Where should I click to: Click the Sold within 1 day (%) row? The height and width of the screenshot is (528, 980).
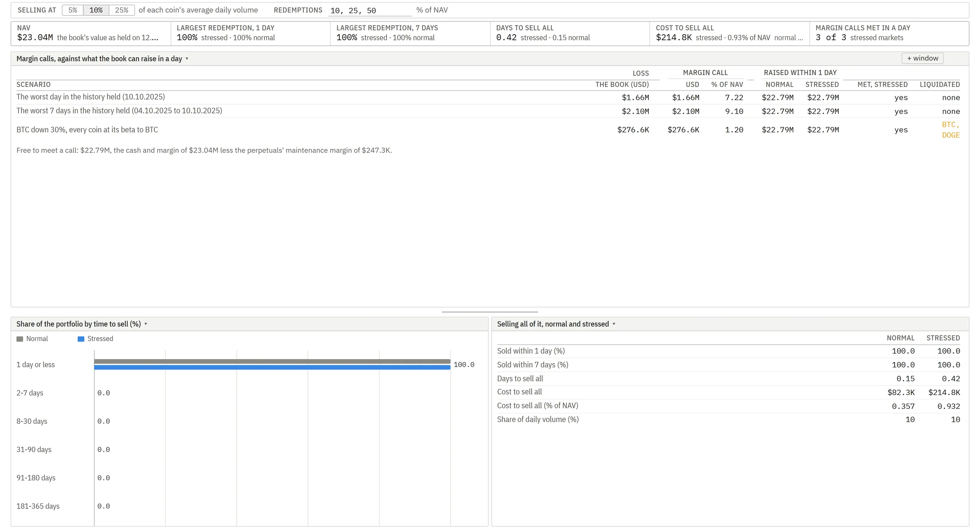[728, 351]
